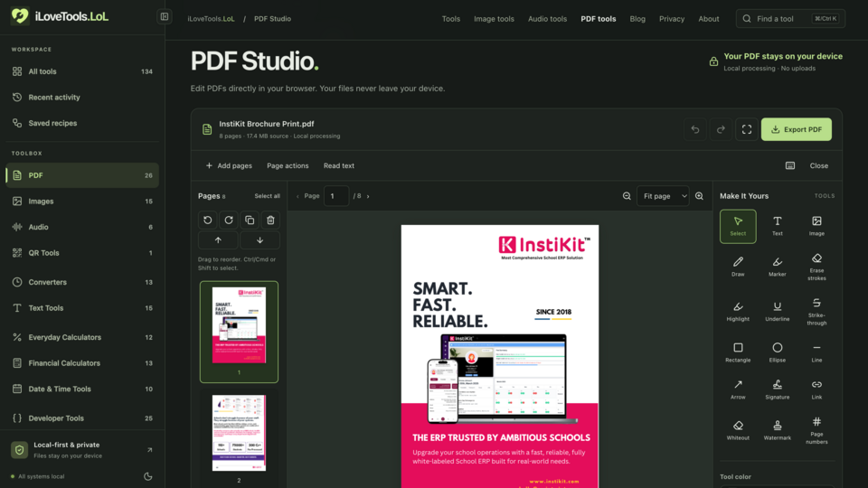Pick the Link tool
868x488 pixels.
pyautogui.click(x=816, y=389)
